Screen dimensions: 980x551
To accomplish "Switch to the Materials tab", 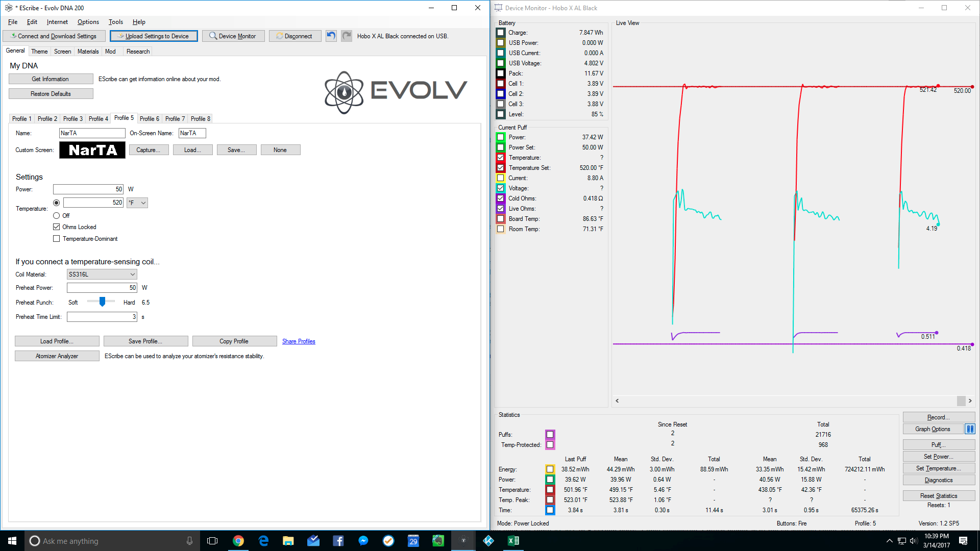I will 88,52.
